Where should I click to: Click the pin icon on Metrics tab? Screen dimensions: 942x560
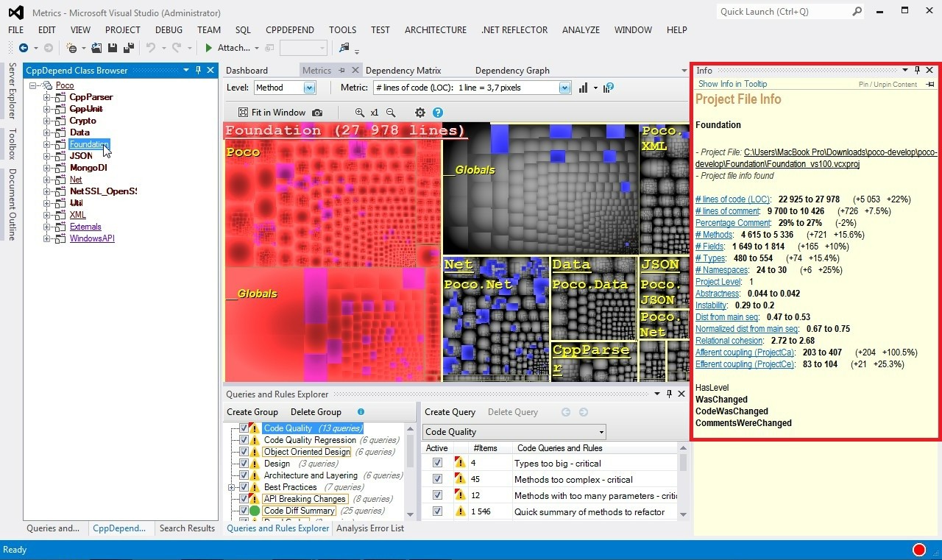click(x=341, y=71)
